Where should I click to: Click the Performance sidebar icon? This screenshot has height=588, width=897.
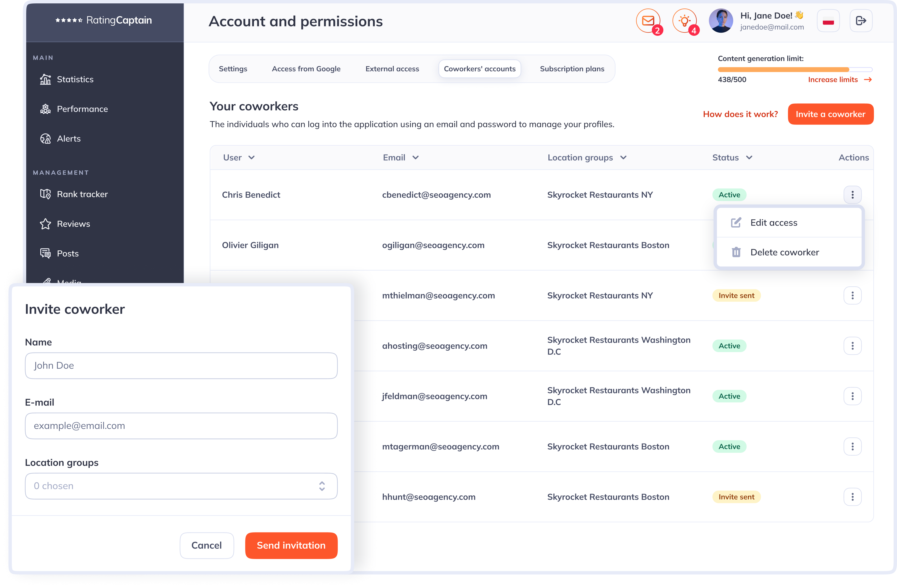[46, 108]
